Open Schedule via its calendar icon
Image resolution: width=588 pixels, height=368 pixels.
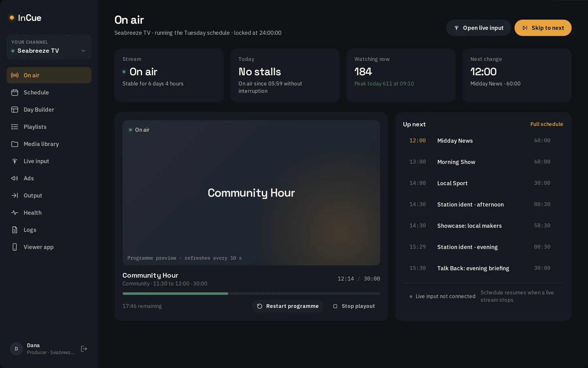click(15, 93)
